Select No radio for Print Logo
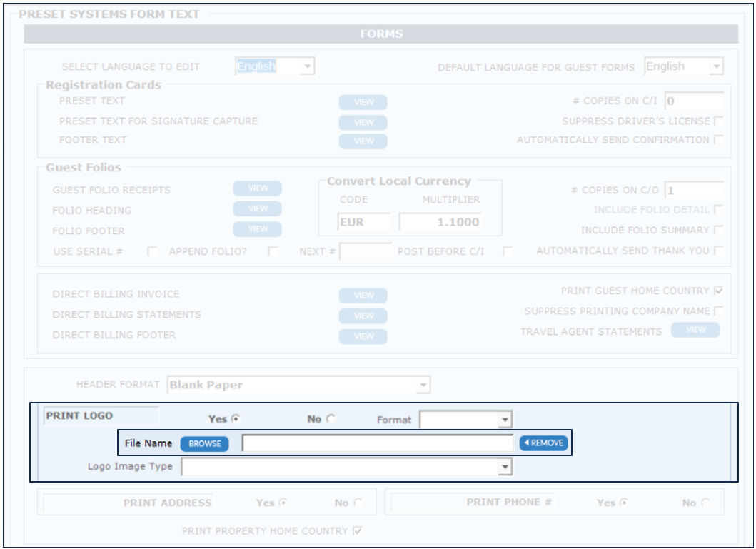The height and width of the screenshot is (549, 756). [330, 419]
